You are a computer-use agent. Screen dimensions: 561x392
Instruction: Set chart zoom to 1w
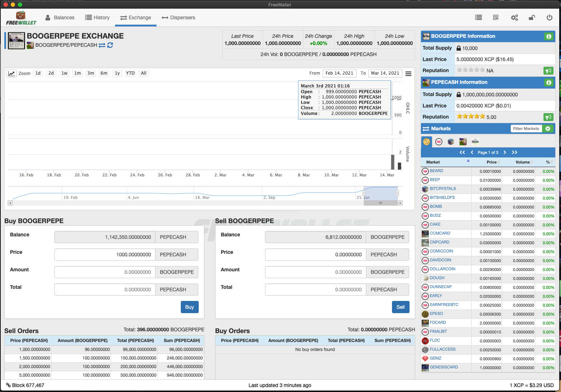point(64,73)
